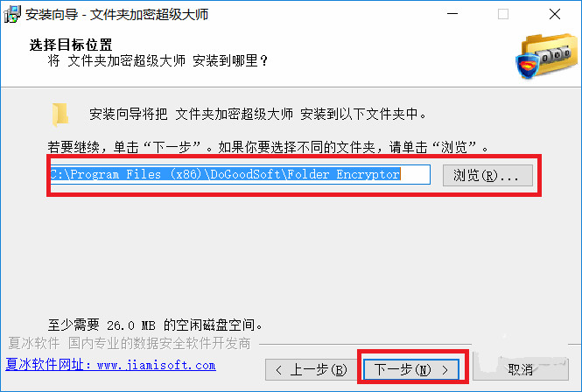
Task: Minimize the setup wizard window
Action: pos(452,14)
